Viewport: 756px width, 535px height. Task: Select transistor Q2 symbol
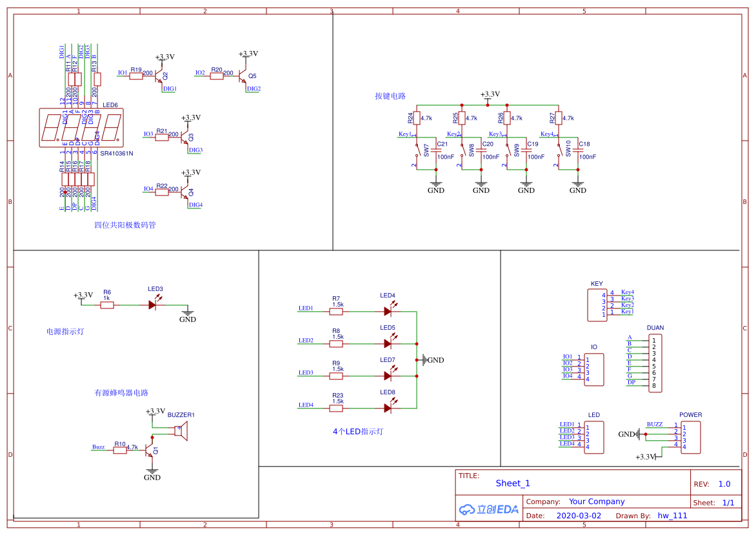coord(159,76)
